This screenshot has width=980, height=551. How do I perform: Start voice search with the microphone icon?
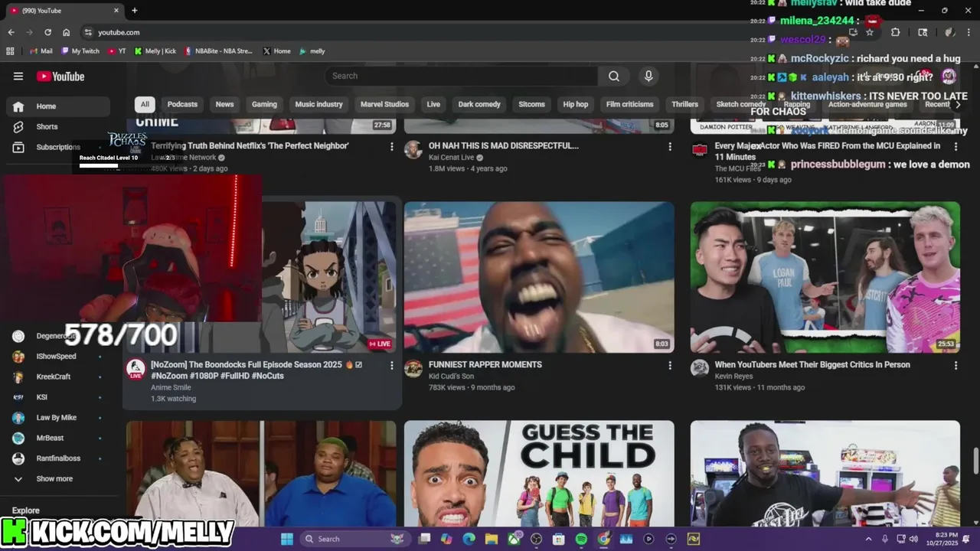[648, 76]
